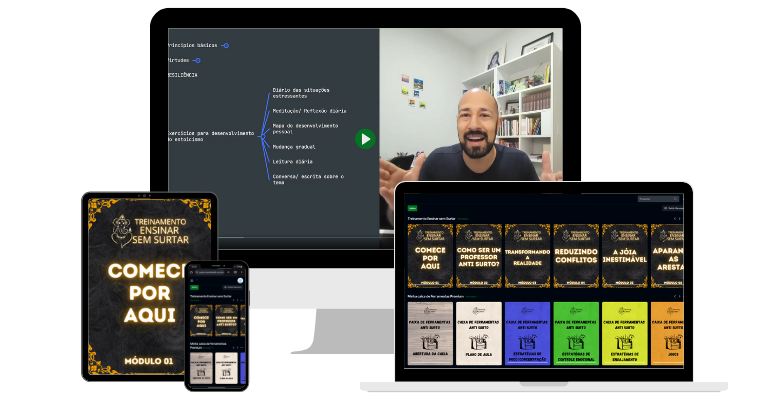Open the yellow 'Engajamento' toolbox card
The width and height of the screenshot is (768, 400).
(625, 333)
